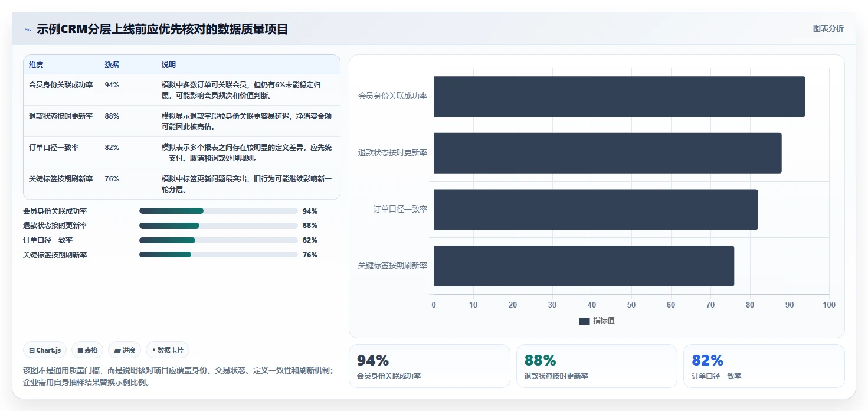Select the 表格 tag chip
868x411 pixels.
tap(87, 350)
